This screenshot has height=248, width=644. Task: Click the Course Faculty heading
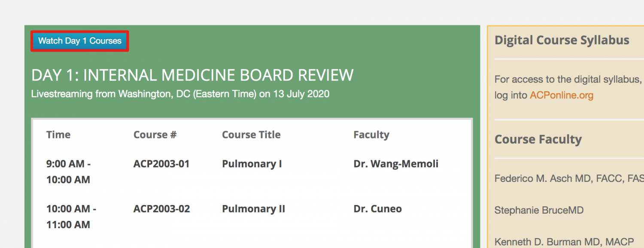538,140
